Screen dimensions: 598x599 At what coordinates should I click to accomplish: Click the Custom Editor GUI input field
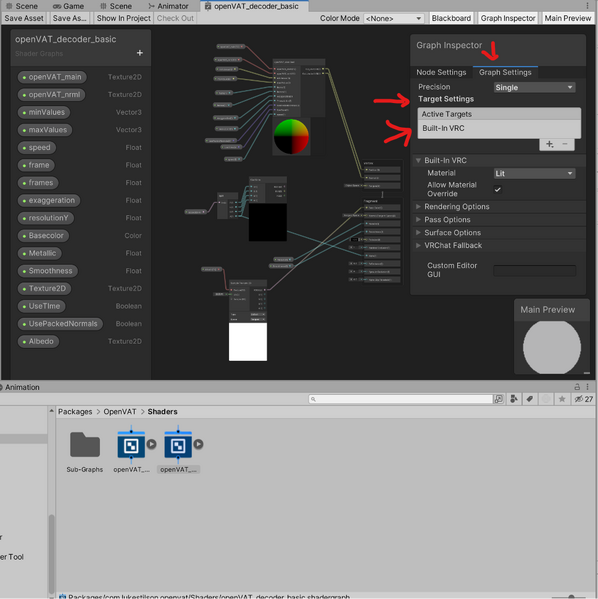tap(534, 270)
